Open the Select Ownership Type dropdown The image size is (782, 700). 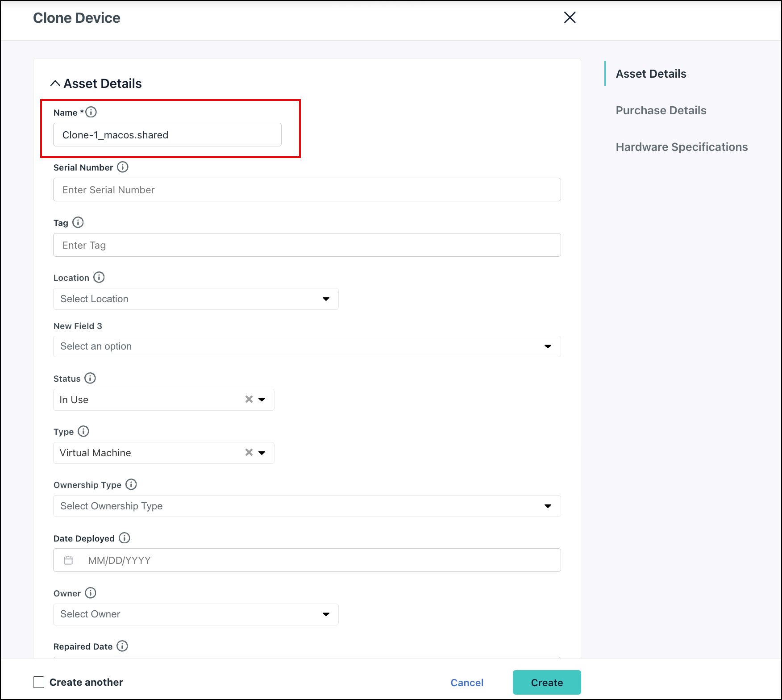(547, 506)
